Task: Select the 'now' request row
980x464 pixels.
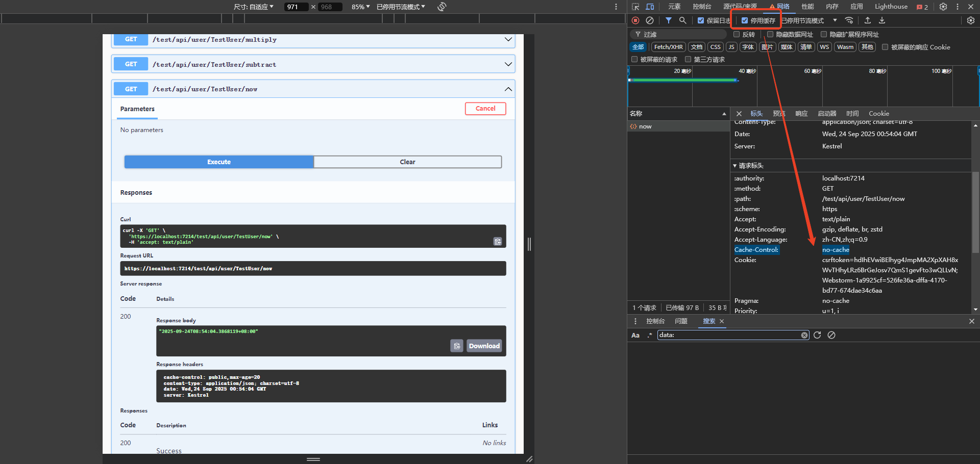Action: pos(678,126)
